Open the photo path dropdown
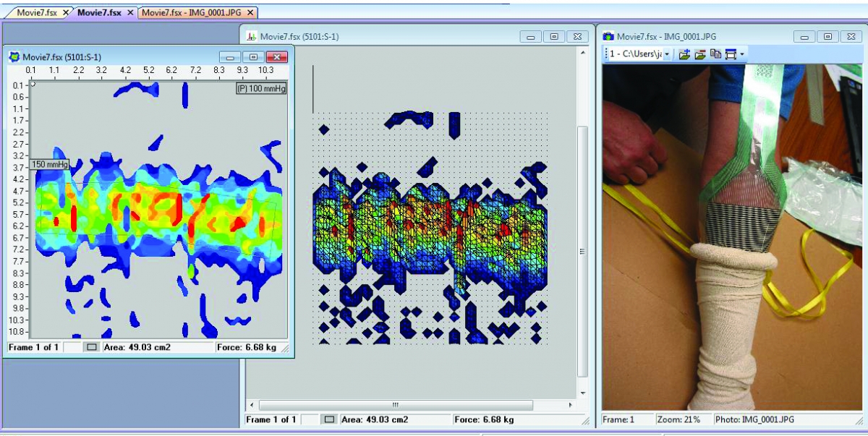 (666, 54)
